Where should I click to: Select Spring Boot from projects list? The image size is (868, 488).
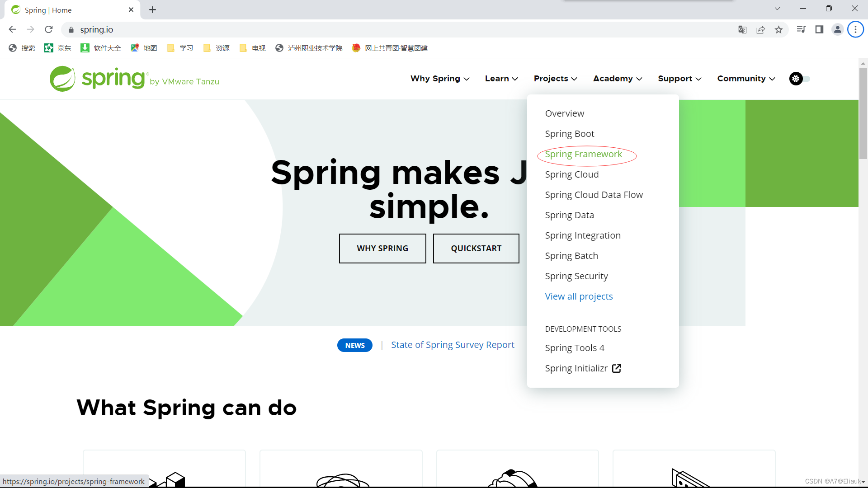pos(569,133)
